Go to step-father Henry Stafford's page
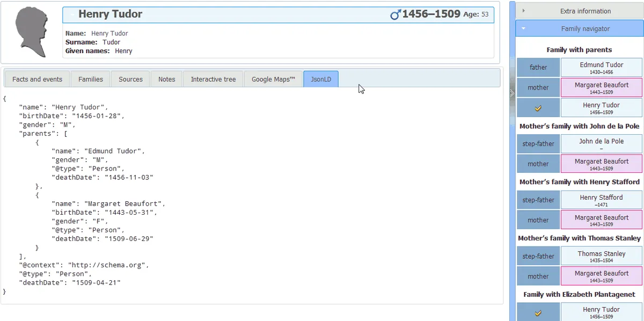Viewport: 644px width, 321px height. click(x=601, y=198)
